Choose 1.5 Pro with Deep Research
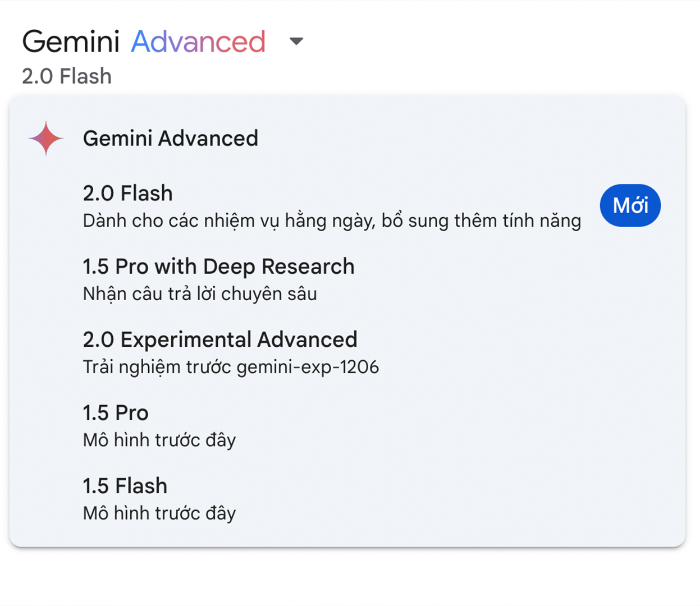The width and height of the screenshot is (700, 606). pos(347,279)
